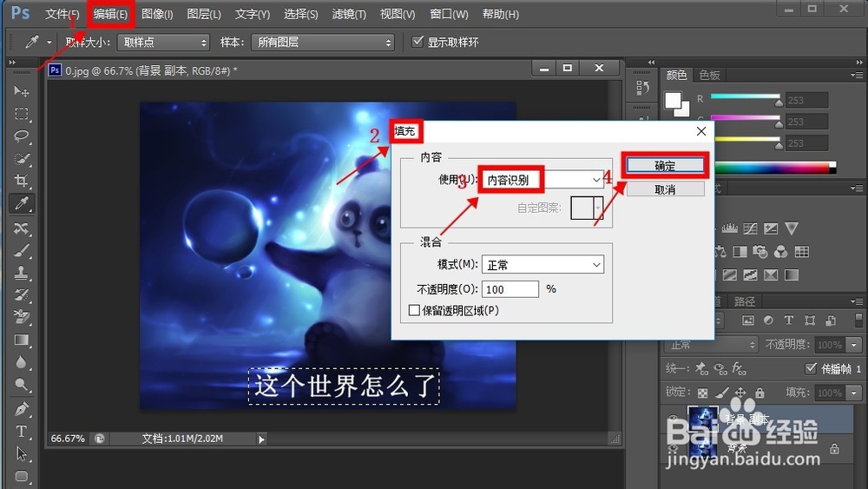The width and height of the screenshot is (868, 489).
Task: Switch to the 色板 tab
Action: click(709, 75)
